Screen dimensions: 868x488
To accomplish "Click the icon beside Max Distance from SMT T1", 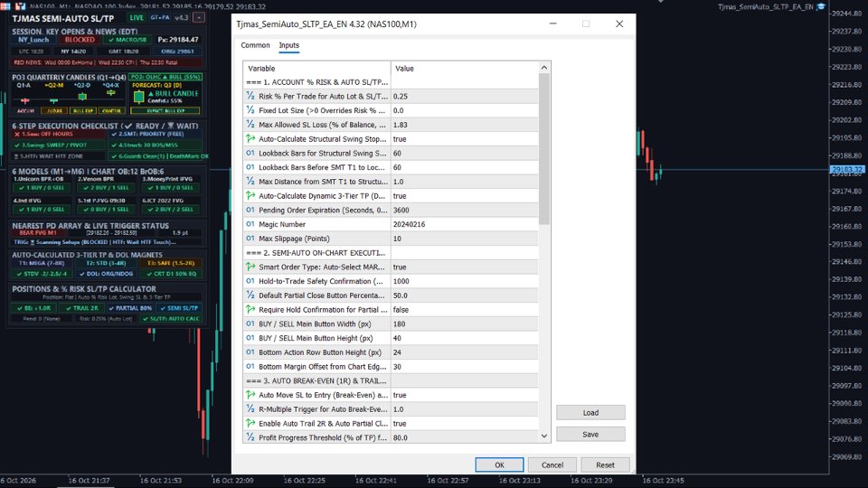I will pos(250,182).
